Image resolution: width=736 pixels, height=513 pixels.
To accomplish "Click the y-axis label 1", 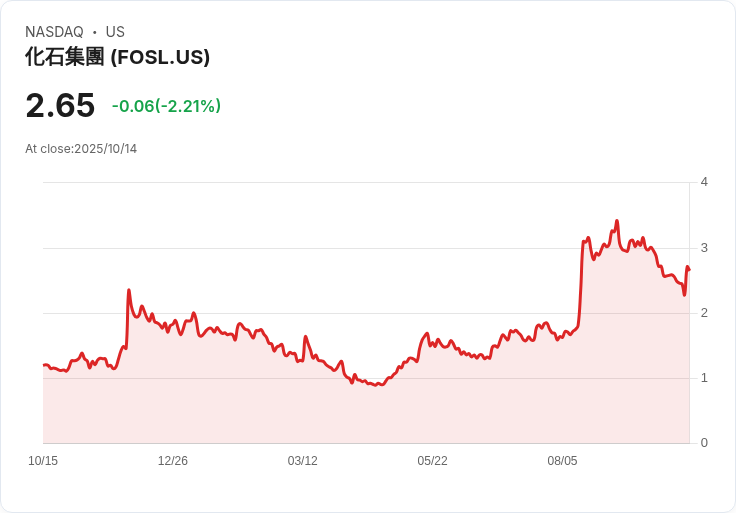I will [704, 378].
